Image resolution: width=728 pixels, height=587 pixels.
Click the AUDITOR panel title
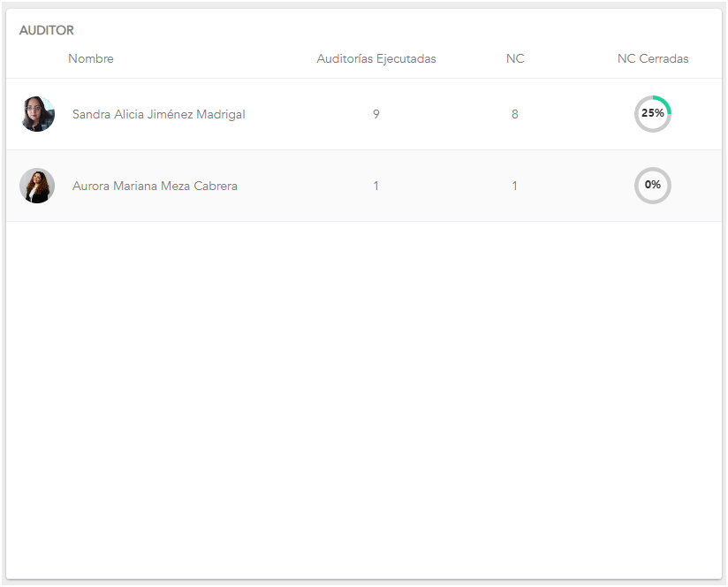[x=47, y=30]
